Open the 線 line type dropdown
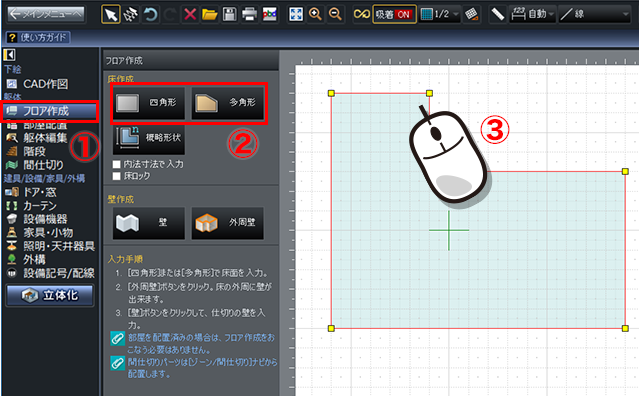Viewport: 640px width, 396px height. [595, 14]
